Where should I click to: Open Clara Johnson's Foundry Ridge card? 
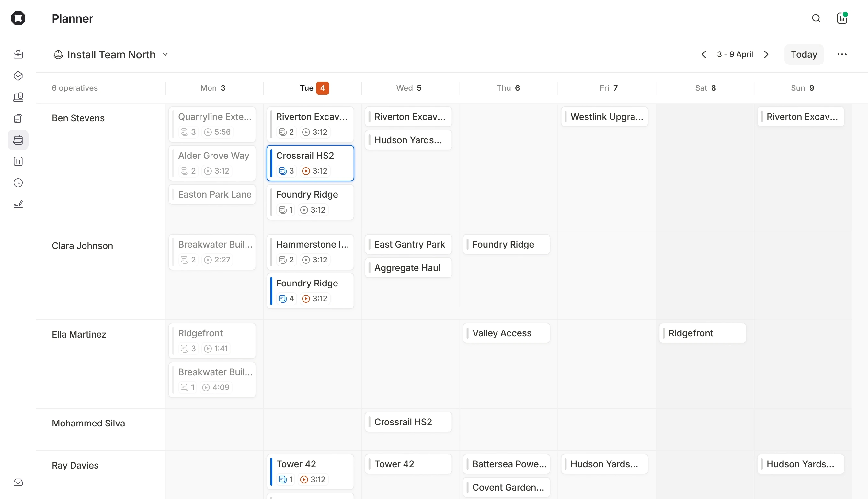point(310,291)
